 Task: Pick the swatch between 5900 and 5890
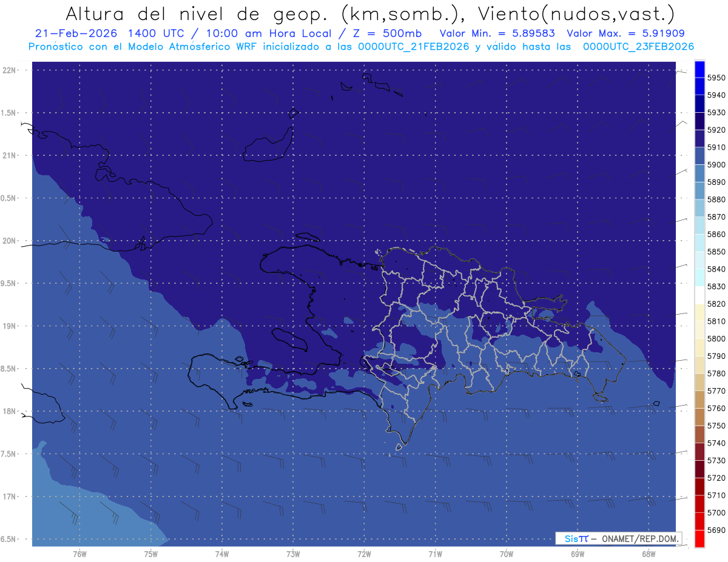(699, 173)
